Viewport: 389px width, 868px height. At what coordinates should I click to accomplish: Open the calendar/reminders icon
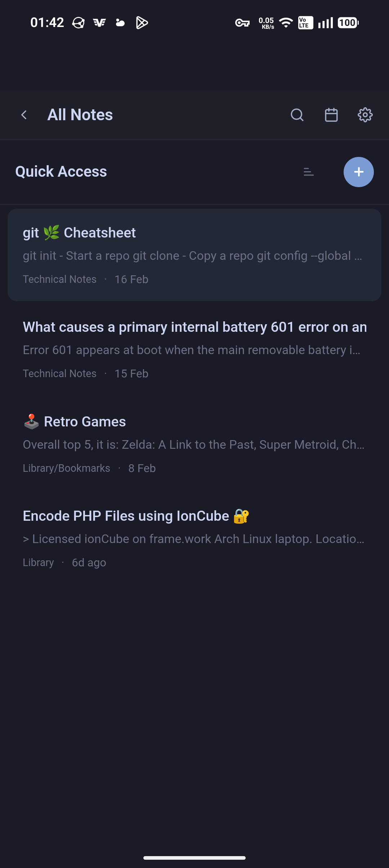331,115
